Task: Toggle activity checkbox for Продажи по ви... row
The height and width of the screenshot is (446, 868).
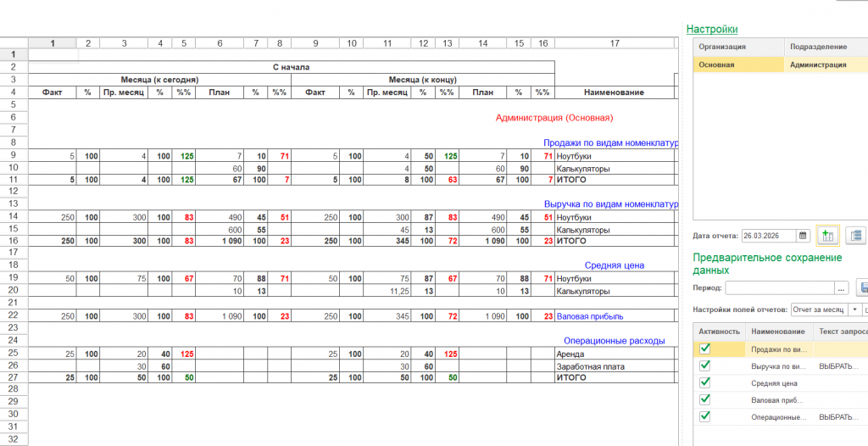Action: [704, 348]
